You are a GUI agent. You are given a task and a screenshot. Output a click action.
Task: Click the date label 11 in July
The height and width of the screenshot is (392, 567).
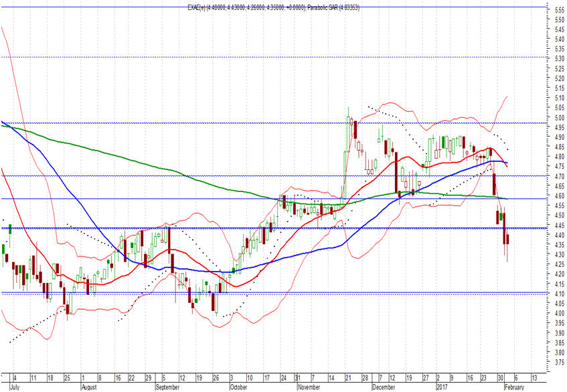(x=33, y=378)
